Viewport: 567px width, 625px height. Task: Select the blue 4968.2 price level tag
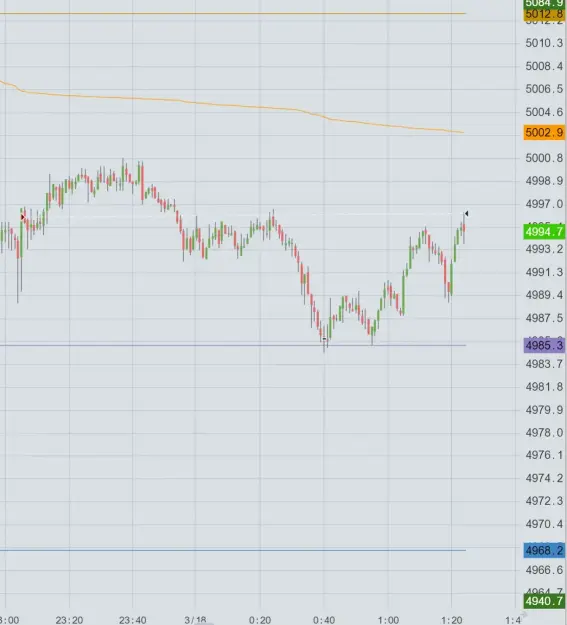click(544, 550)
